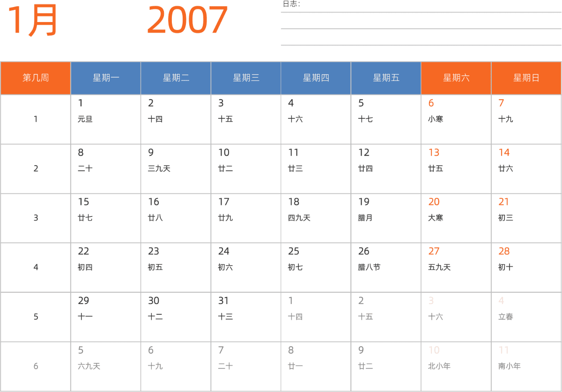Select orange date 28
562x392 pixels.
[x=504, y=251]
